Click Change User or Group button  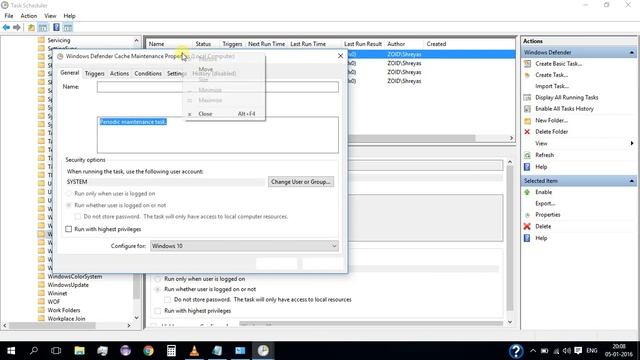point(301,182)
